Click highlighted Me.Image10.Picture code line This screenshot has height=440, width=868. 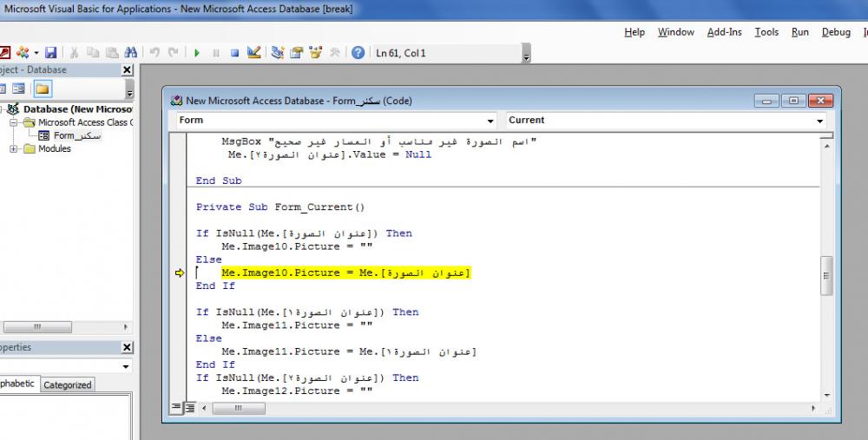[346, 273]
